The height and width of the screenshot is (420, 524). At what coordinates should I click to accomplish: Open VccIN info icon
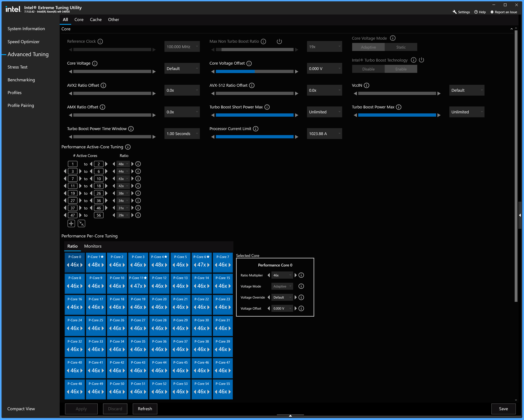coord(366,85)
